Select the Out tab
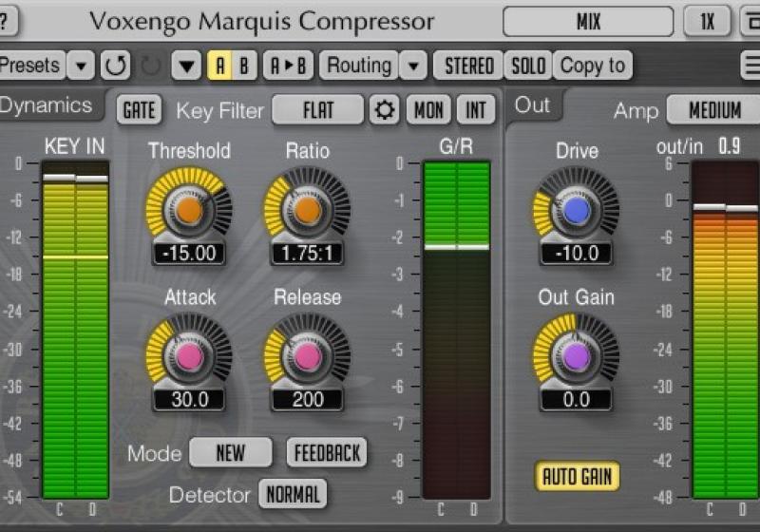 coord(533,105)
